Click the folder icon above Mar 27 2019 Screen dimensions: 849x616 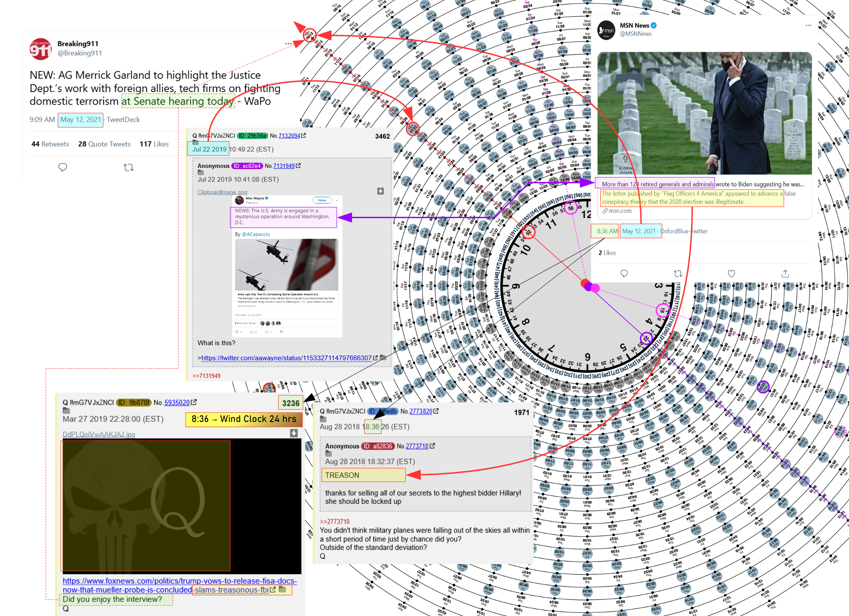click(x=66, y=410)
